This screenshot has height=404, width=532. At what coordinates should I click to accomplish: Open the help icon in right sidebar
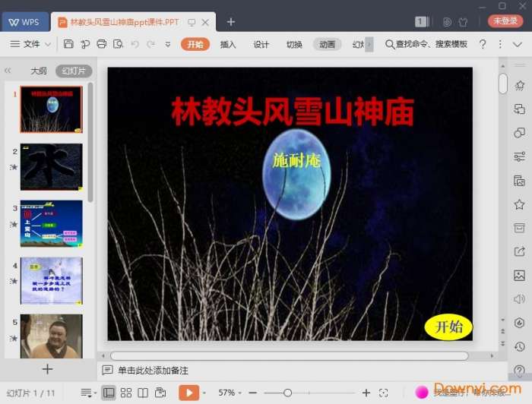pos(519,370)
